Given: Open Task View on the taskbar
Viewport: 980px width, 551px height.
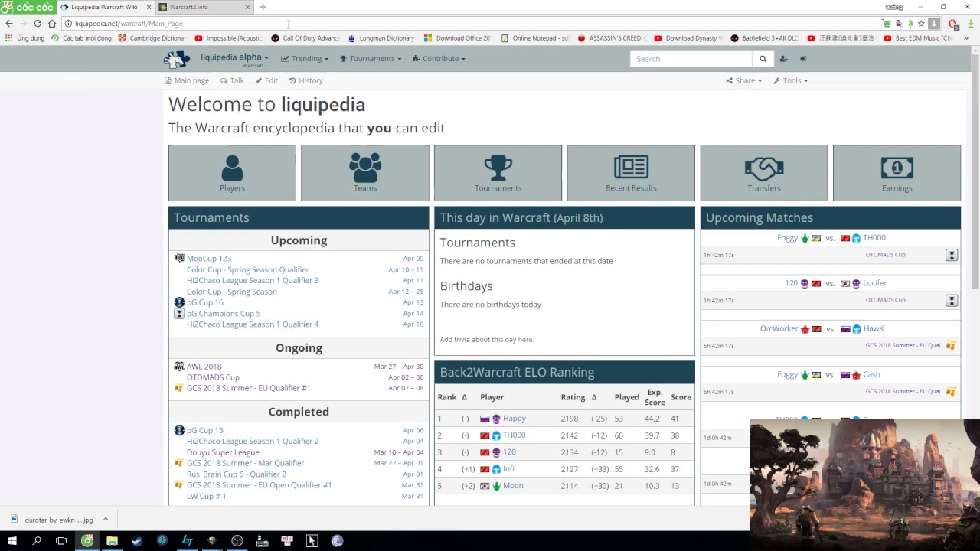Looking at the screenshot, I should click(x=61, y=541).
